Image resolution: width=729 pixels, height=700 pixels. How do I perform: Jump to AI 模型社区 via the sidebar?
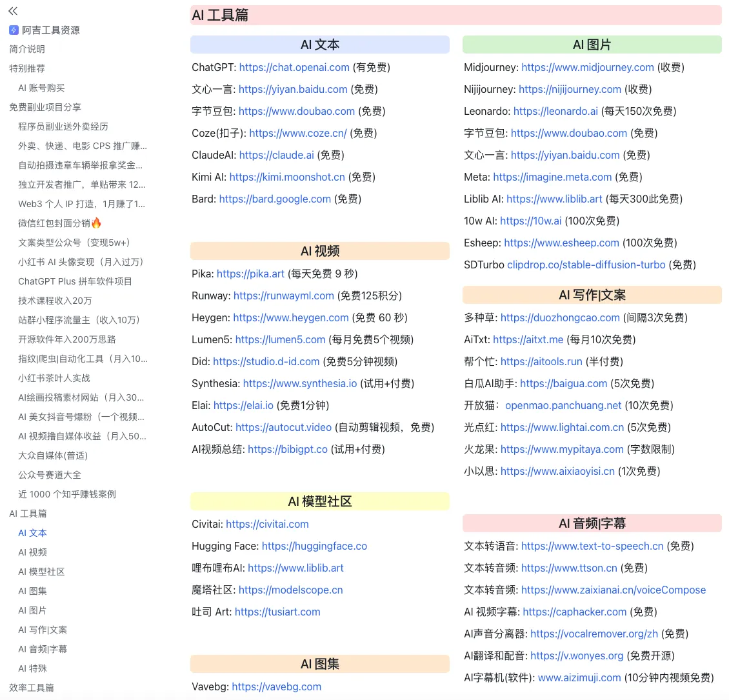tap(41, 572)
